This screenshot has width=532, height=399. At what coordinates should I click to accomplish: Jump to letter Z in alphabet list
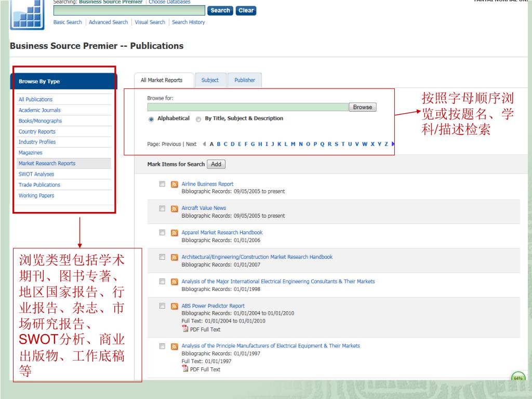point(386,144)
